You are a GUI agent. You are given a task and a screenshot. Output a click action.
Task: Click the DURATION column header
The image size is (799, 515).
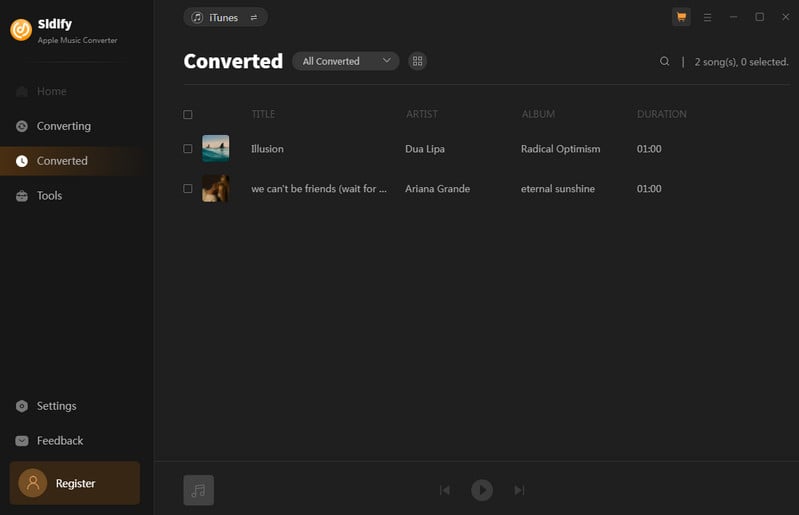[661, 114]
